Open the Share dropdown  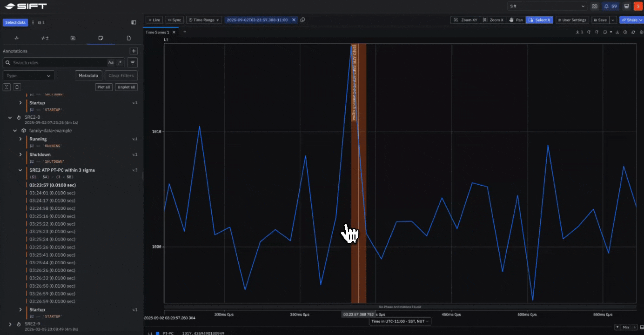tap(631, 20)
